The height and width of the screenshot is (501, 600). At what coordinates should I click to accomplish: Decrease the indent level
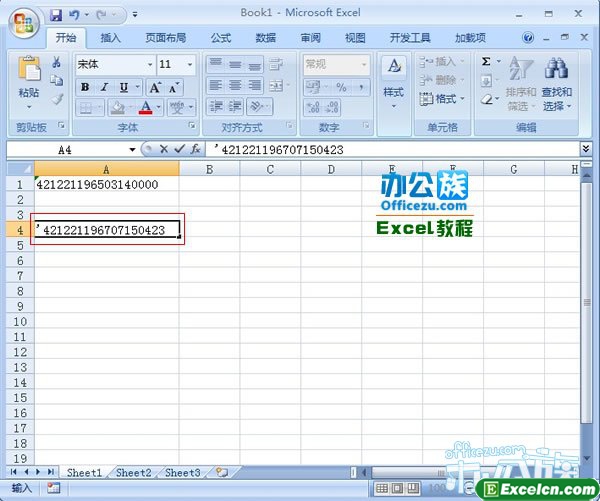(215, 106)
